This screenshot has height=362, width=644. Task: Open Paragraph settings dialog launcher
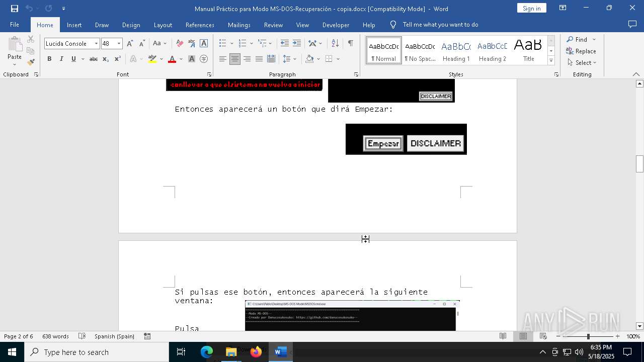tap(356, 74)
